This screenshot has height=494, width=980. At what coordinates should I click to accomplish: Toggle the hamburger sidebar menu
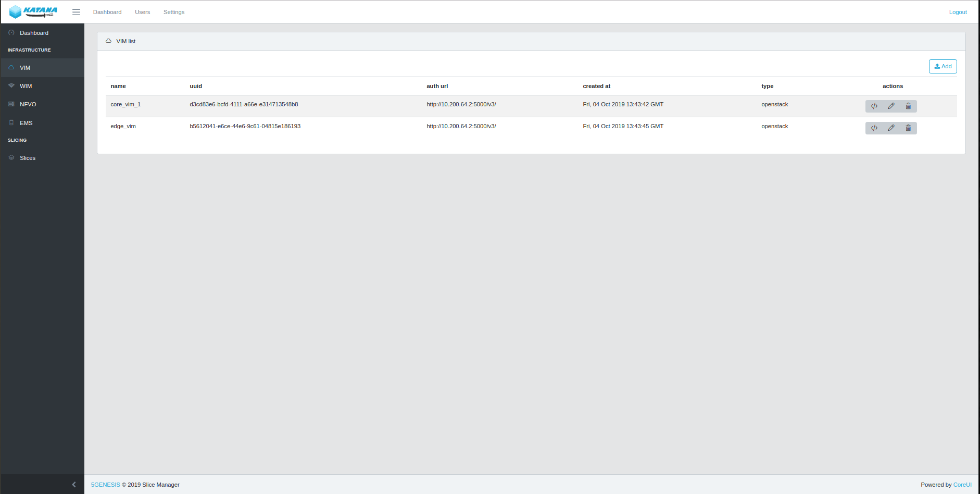(x=76, y=12)
